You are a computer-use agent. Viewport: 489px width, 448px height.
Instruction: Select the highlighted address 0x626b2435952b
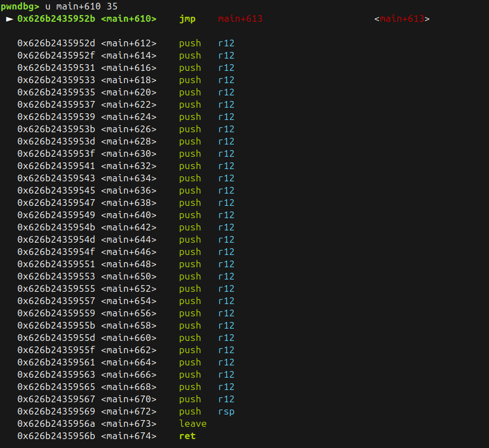point(56,19)
